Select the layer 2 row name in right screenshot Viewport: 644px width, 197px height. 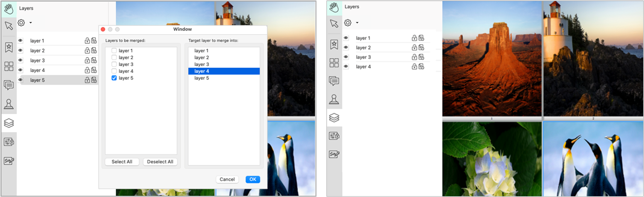pos(363,48)
